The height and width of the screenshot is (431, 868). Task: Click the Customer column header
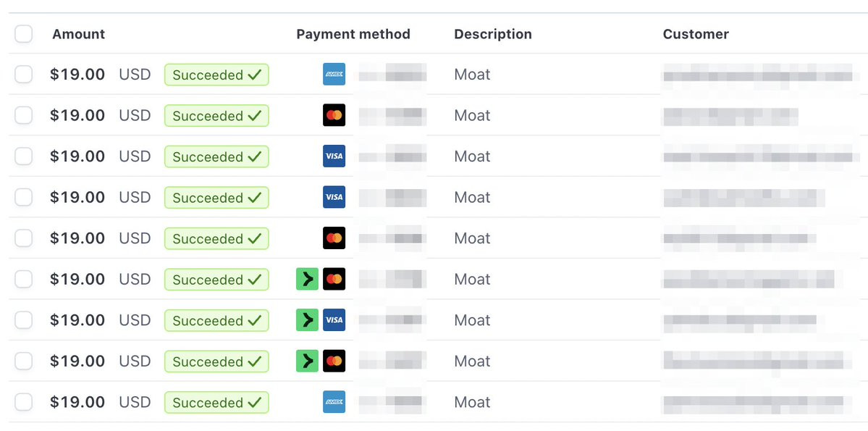(696, 34)
